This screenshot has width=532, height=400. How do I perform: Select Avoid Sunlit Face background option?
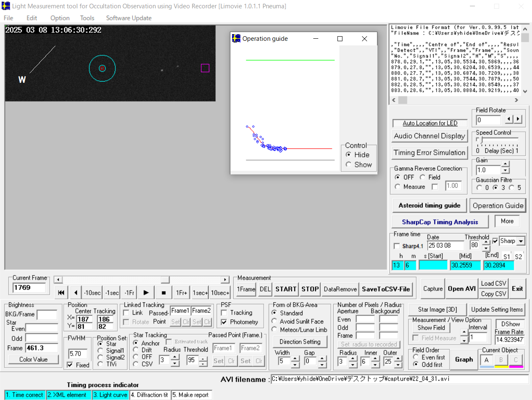point(275,321)
